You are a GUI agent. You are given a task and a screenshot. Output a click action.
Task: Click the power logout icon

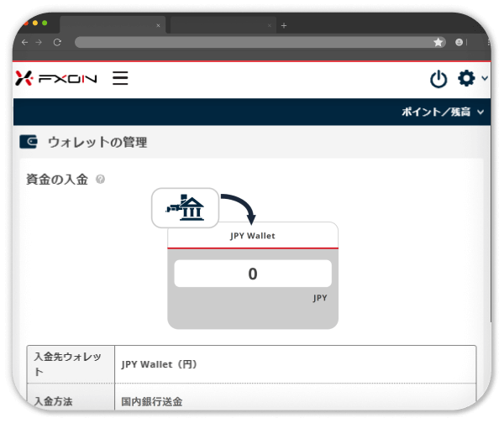[438, 79]
